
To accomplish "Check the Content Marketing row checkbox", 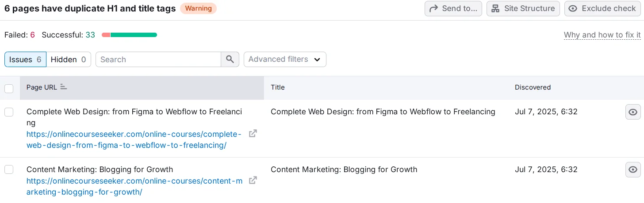I will 9,169.
